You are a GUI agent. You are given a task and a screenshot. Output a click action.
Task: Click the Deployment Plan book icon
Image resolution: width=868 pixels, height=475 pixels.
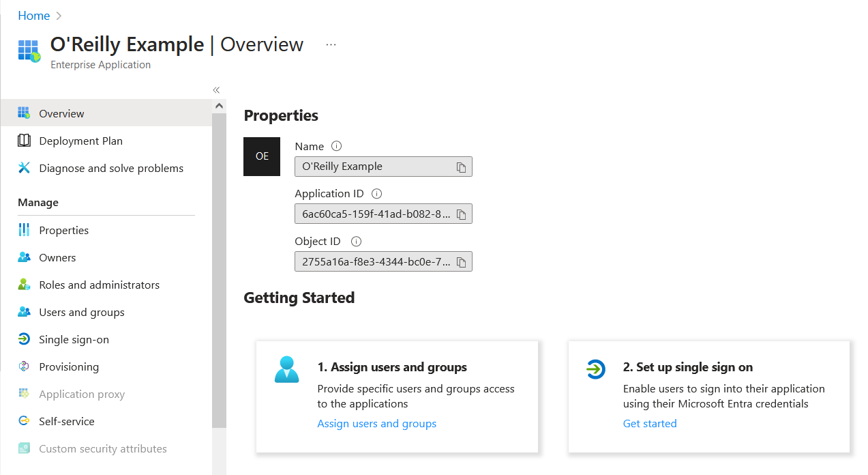[x=24, y=141]
